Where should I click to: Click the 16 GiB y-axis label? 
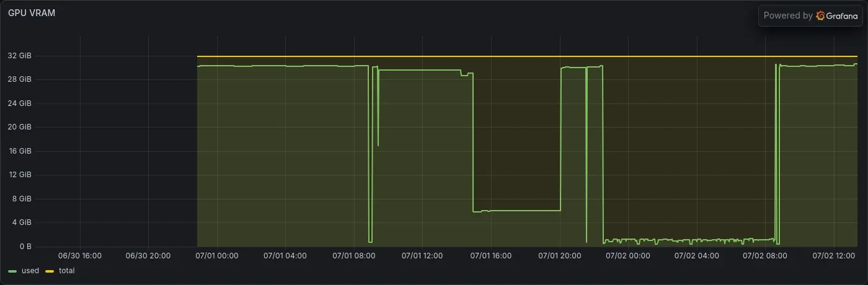(19, 151)
